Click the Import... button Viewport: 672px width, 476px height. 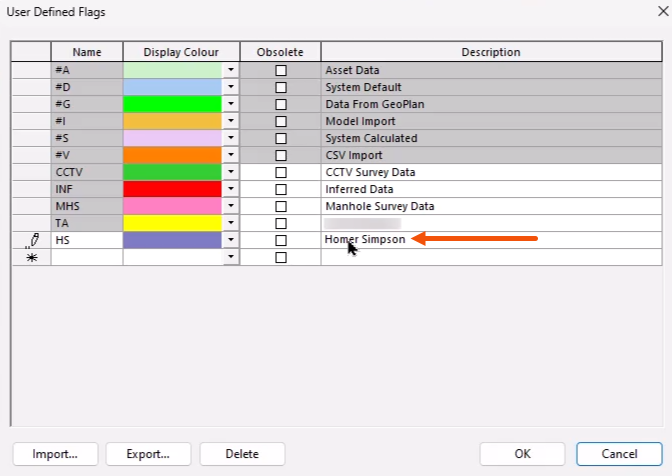pos(55,454)
